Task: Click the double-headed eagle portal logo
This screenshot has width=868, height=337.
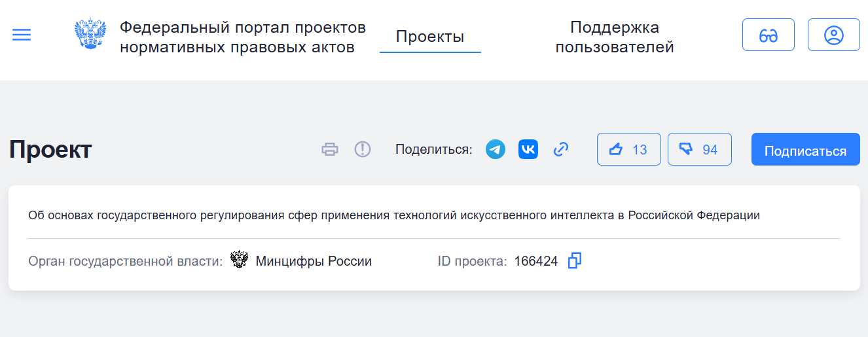Action: click(x=90, y=35)
